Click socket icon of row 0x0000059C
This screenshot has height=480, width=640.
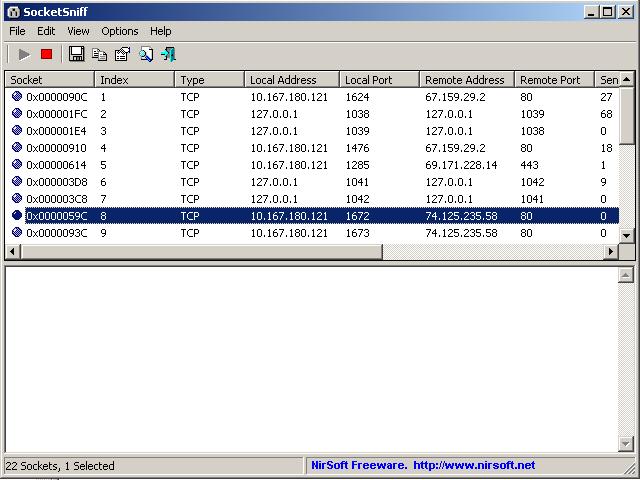17,215
